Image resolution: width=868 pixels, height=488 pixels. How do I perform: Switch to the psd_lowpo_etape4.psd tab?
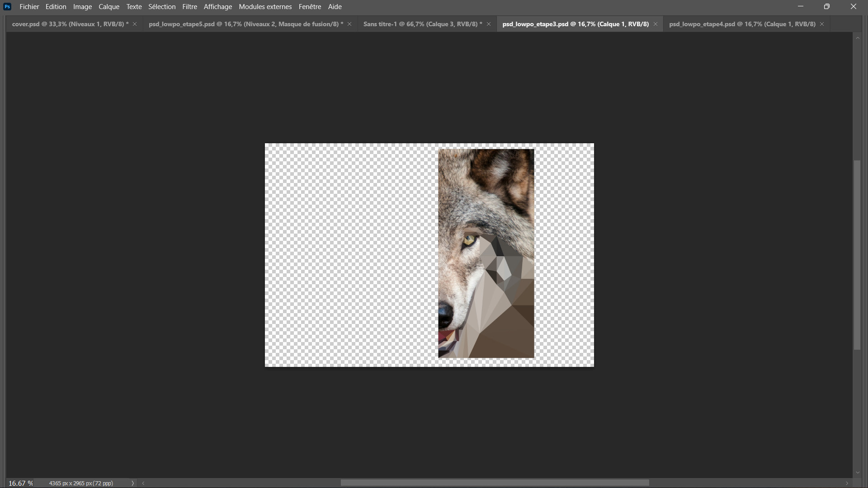coord(742,24)
